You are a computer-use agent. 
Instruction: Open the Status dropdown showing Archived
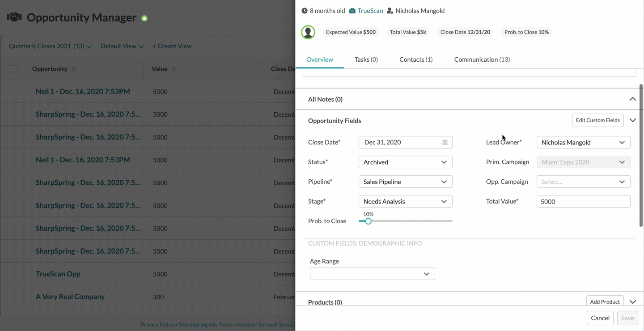pos(406,162)
